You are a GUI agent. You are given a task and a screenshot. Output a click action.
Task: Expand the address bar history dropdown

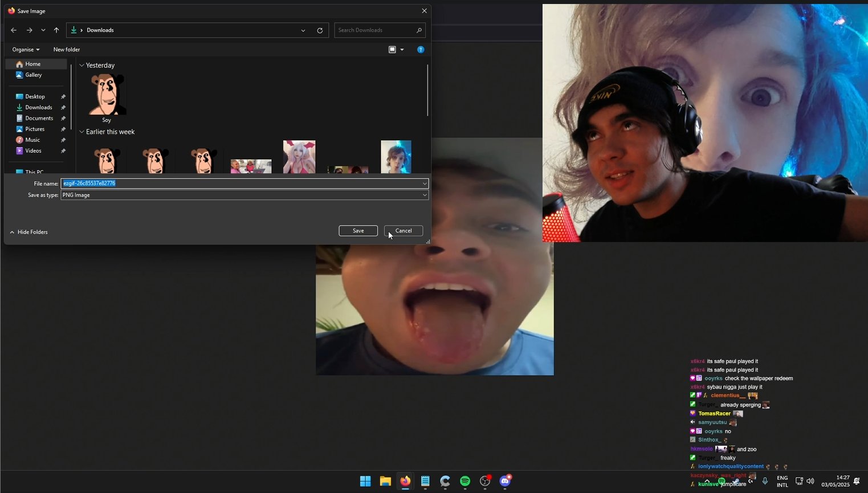click(303, 30)
